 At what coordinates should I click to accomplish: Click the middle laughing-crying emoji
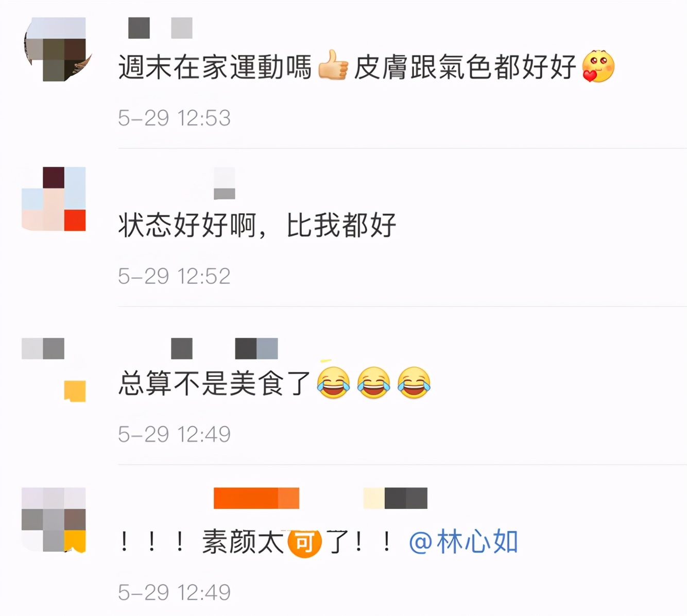tap(373, 383)
